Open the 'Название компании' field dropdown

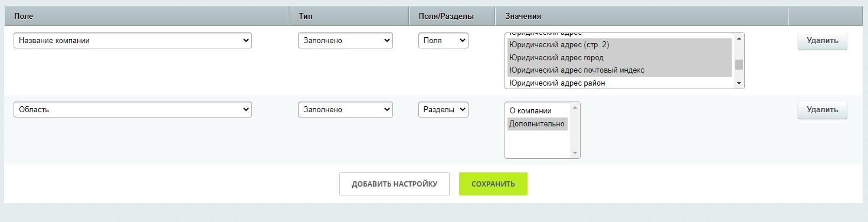[x=132, y=41]
